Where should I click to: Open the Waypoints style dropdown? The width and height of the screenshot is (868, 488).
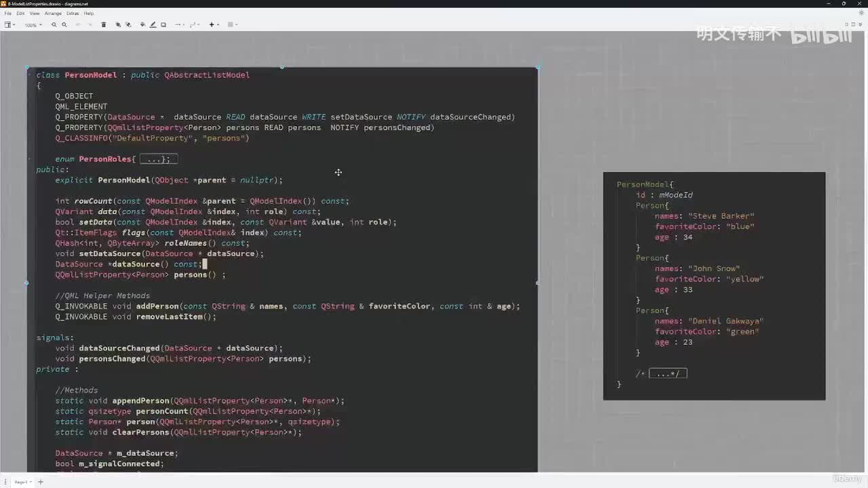pyautogui.click(x=195, y=25)
